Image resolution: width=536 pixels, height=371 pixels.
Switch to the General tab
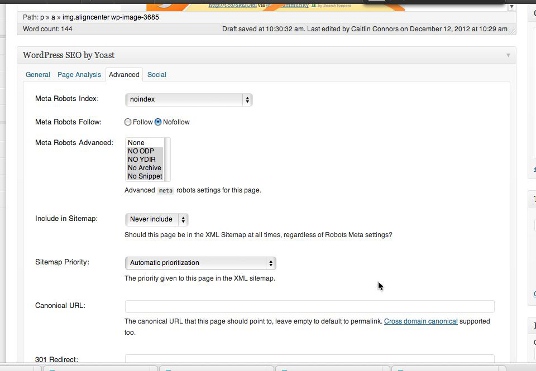38,75
